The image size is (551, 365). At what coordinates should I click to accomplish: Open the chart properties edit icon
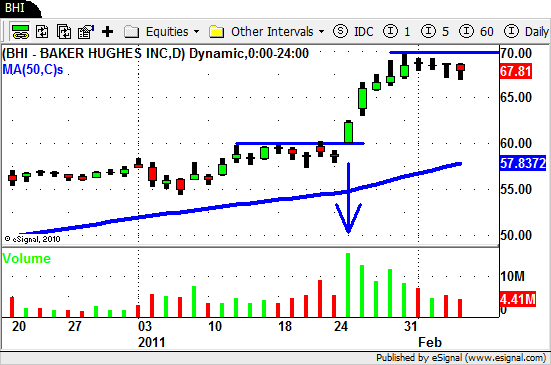[x=86, y=32]
